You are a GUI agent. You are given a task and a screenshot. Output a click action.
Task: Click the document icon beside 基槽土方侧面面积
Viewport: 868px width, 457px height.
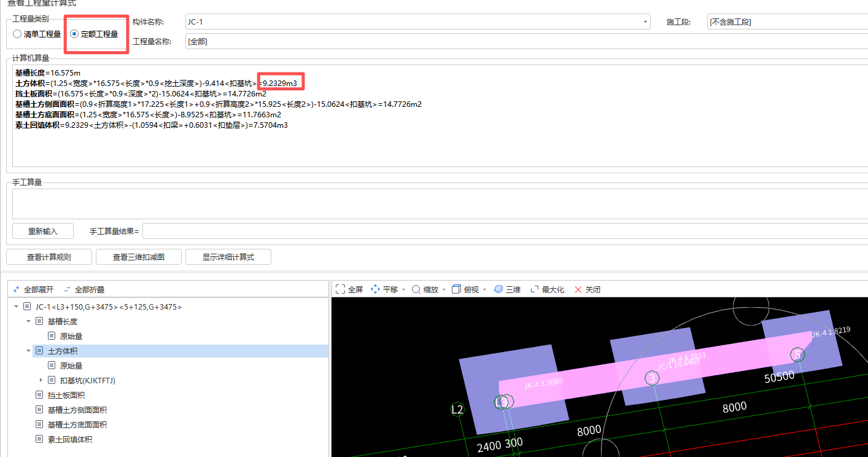click(39, 410)
